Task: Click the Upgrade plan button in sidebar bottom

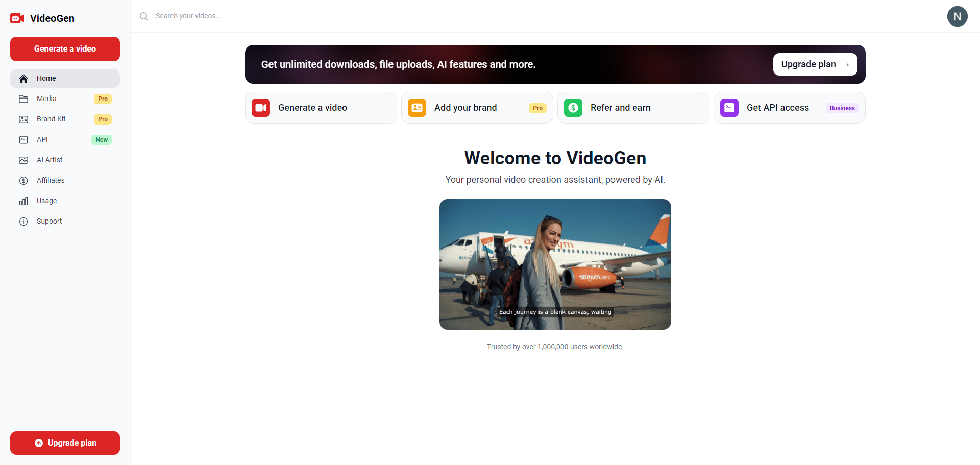Action: (65, 443)
